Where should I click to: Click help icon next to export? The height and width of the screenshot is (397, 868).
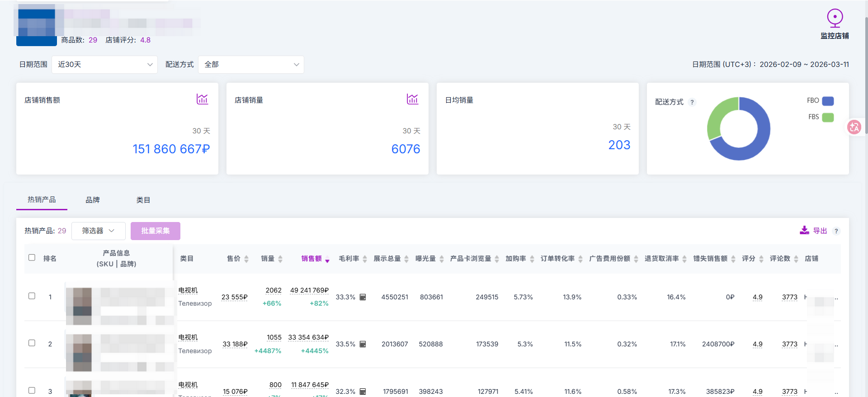click(x=836, y=231)
